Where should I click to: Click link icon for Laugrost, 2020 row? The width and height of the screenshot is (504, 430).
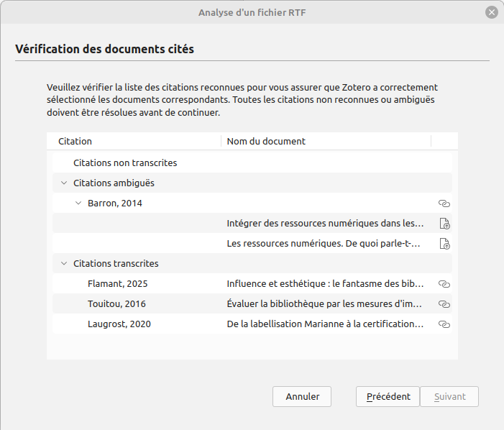coord(444,324)
